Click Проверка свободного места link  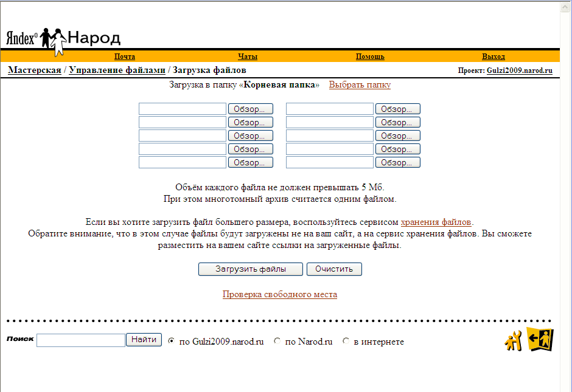click(280, 294)
